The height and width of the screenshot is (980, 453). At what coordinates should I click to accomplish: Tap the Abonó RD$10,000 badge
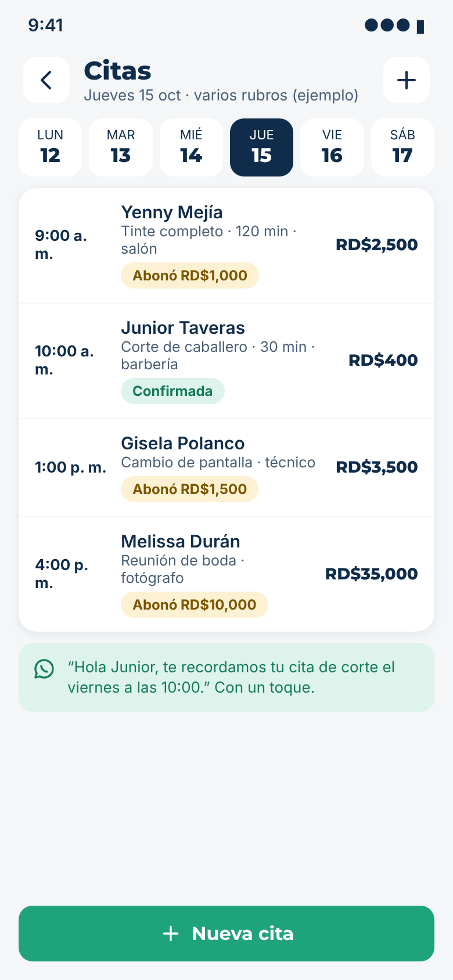[x=195, y=605]
